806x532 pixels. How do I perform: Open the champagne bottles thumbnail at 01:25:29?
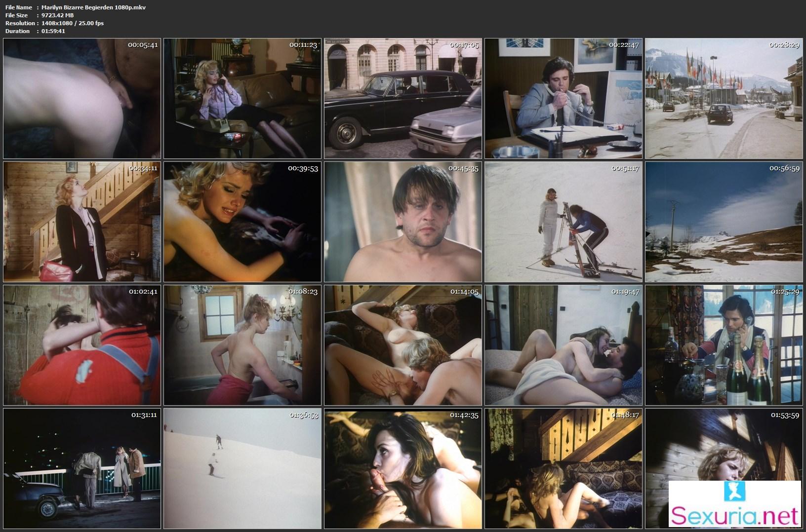pos(724,345)
